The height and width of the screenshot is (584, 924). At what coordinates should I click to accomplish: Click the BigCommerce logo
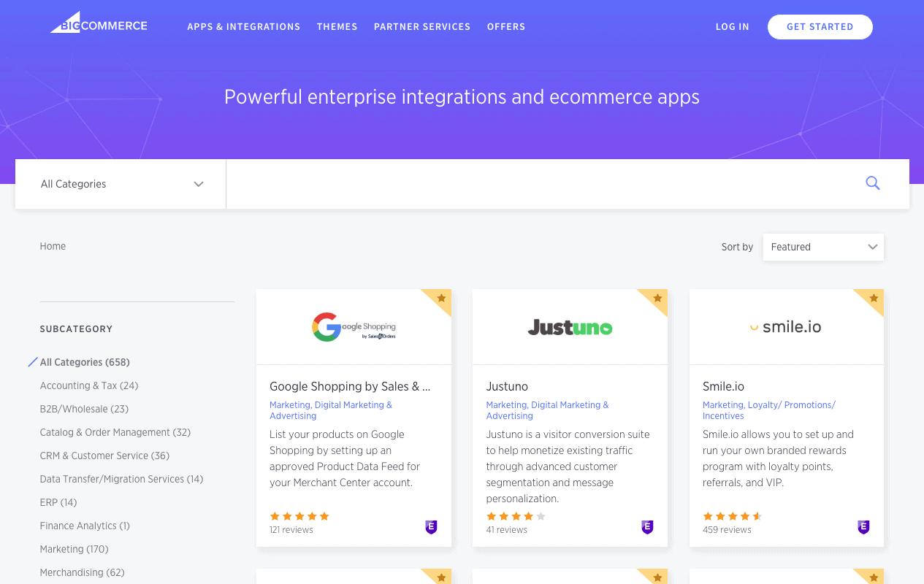99,24
